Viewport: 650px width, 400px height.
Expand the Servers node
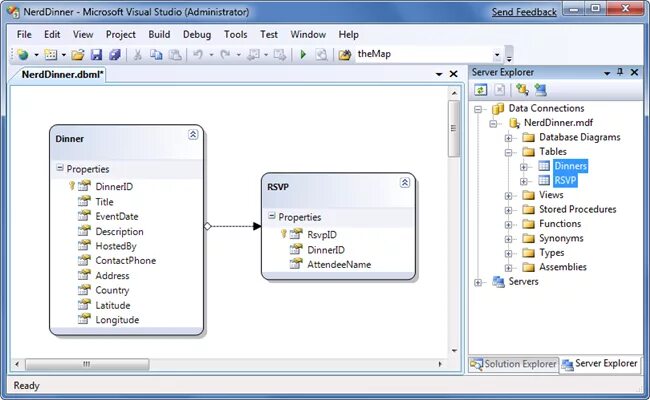tap(478, 283)
